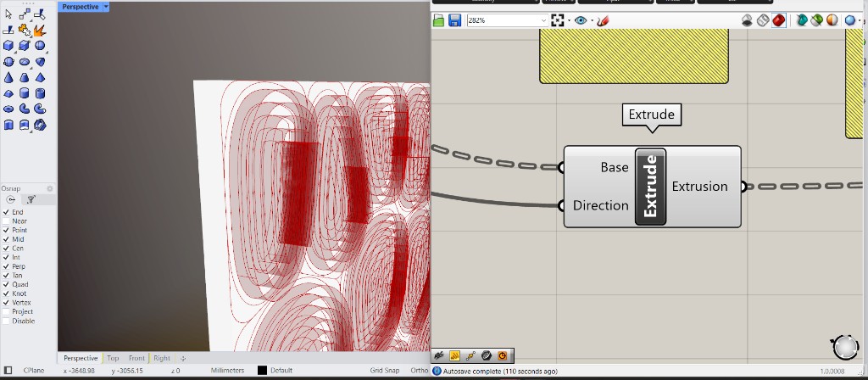The image size is (868, 380).
Task: Open a Grasshopper file with green folder
Action: [x=439, y=20]
